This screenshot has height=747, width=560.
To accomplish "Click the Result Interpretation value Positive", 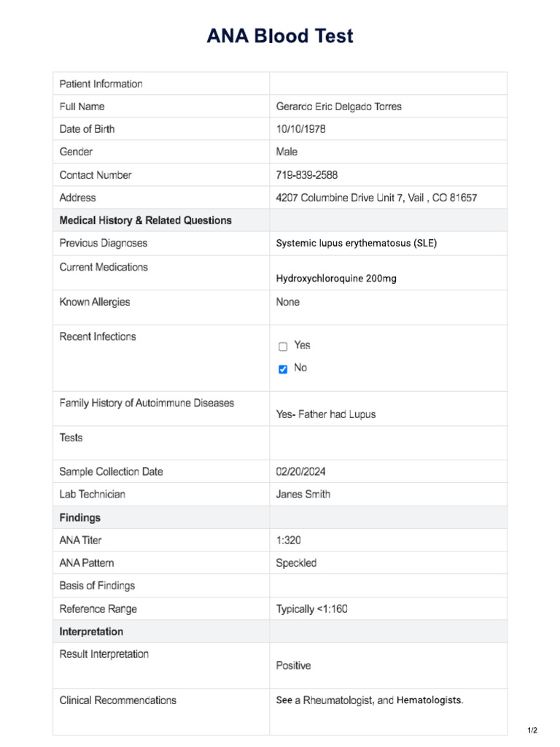I will point(293,665).
